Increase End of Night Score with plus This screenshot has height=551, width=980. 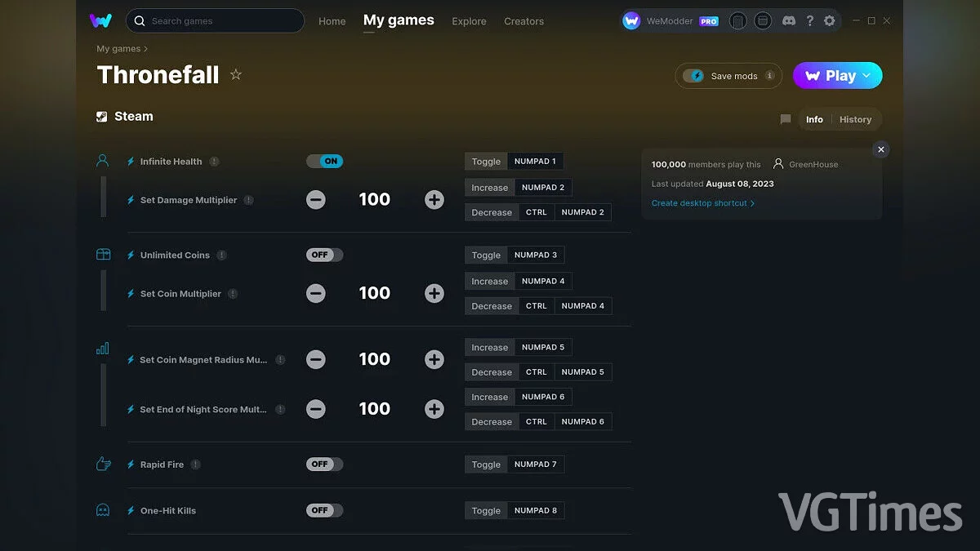coord(434,410)
